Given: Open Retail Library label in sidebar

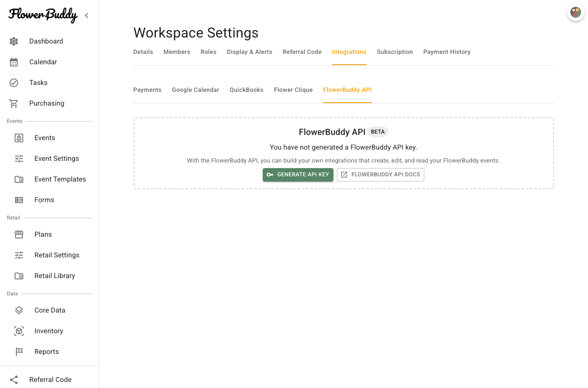Looking at the screenshot, I should pyautogui.click(x=55, y=276).
